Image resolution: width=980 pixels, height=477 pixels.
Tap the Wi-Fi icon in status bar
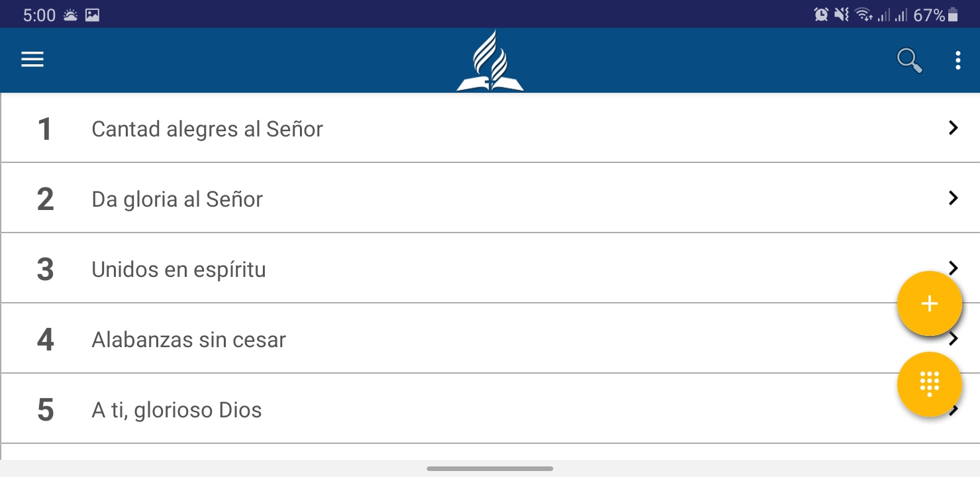click(x=863, y=15)
